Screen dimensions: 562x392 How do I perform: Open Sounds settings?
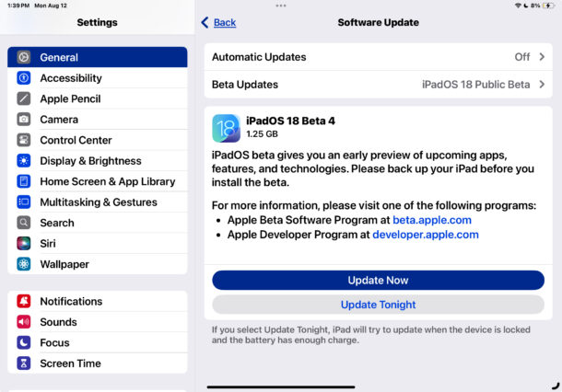pos(98,322)
